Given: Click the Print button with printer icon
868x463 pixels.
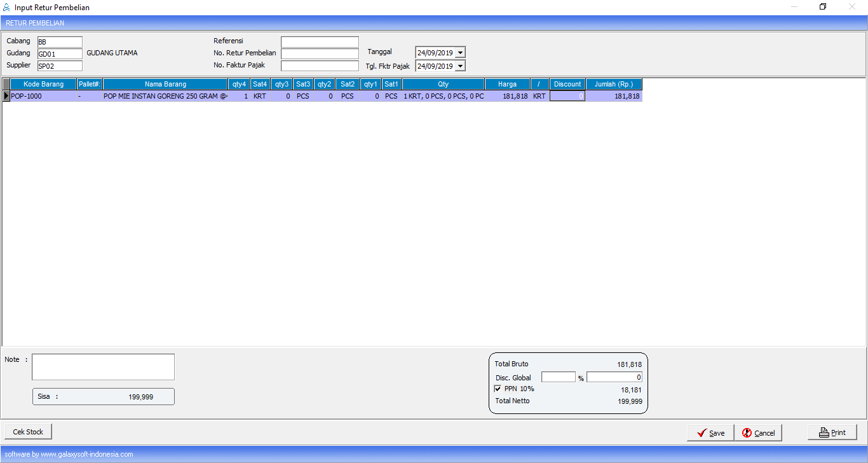Looking at the screenshot, I should click(x=832, y=432).
